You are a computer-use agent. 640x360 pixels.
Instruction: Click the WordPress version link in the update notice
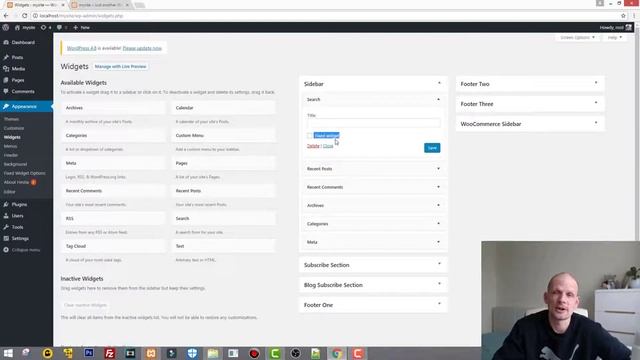pyautogui.click(x=81, y=48)
